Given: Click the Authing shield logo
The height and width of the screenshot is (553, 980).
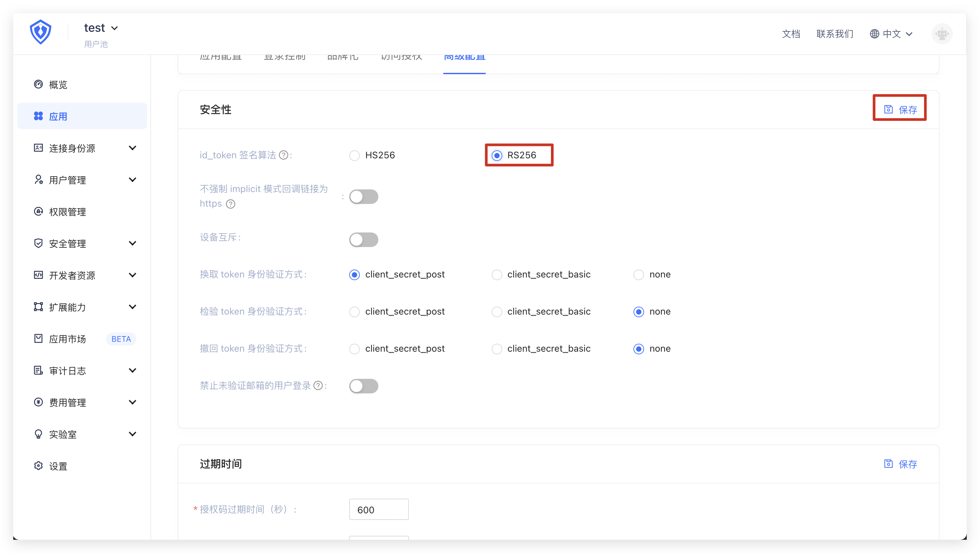Looking at the screenshot, I should pos(40,31).
